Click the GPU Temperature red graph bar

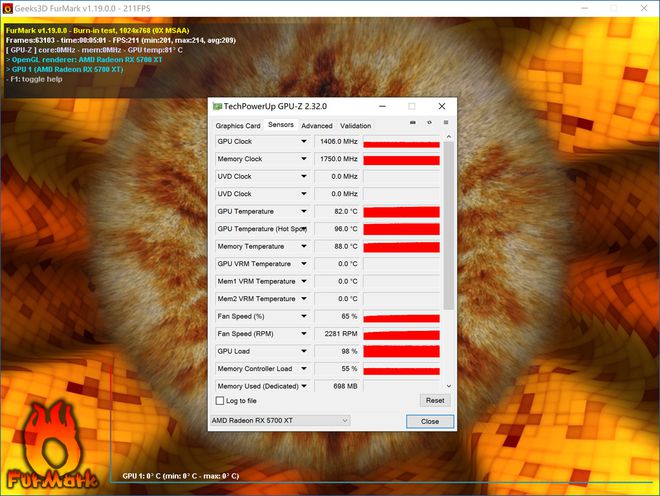pos(401,212)
